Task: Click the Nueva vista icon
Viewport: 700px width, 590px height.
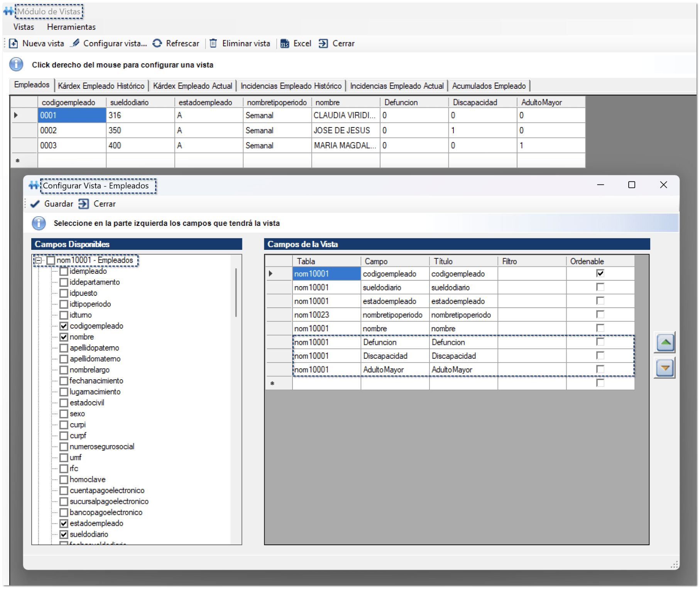Action: pos(14,44)
